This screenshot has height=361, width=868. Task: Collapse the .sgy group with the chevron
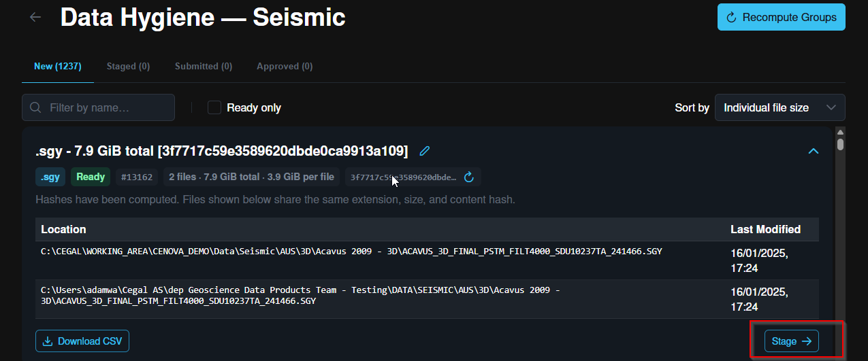click(813, 151)
